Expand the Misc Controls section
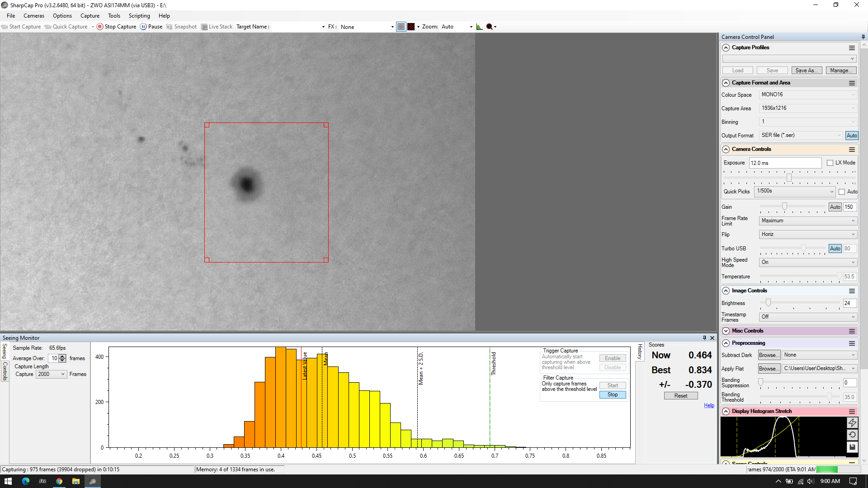Image resolution: width=868 pixels, height=488 pixels. pyautogui.click(x=726, y=331)
